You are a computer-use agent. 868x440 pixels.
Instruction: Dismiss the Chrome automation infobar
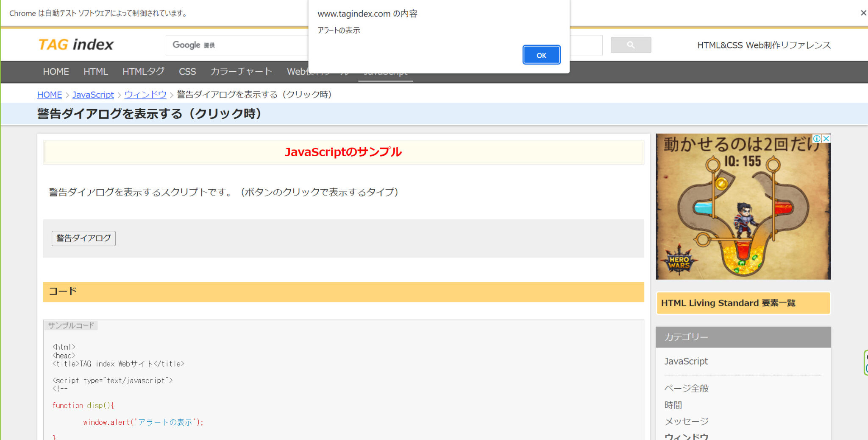click(863, 13)
